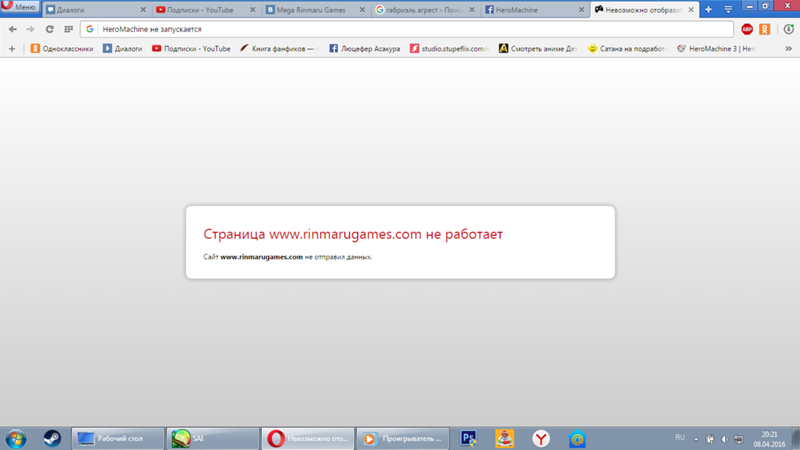Screen dimensions: 800x450
Task: Click the Show desktop strip
Action: pyautogui.click(x=796, y=439)
